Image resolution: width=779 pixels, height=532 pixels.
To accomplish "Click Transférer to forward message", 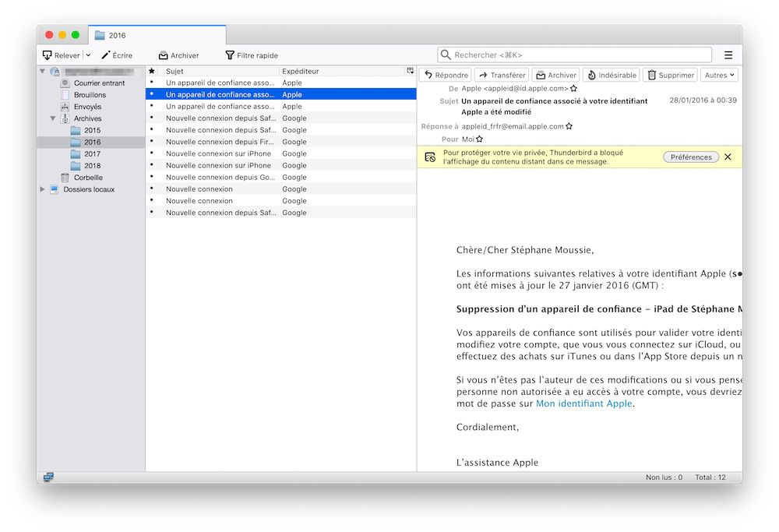I will click(502, 75).
